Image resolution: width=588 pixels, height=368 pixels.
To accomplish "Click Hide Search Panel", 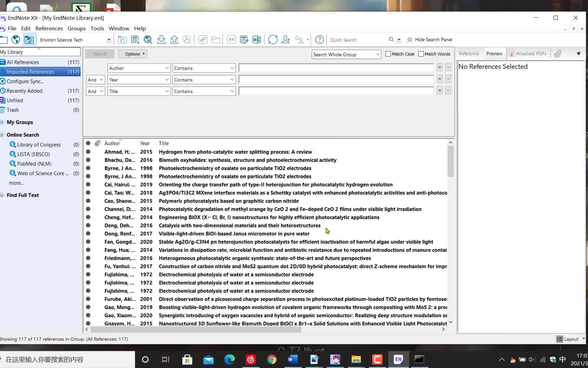I will (x=430, y=40).
